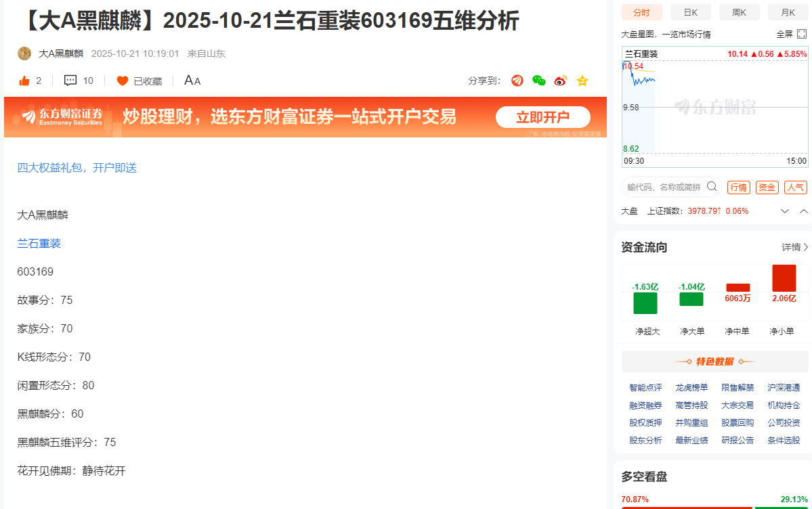
Task: Share to WeChat icon
Action: click(x=539, y=81)
